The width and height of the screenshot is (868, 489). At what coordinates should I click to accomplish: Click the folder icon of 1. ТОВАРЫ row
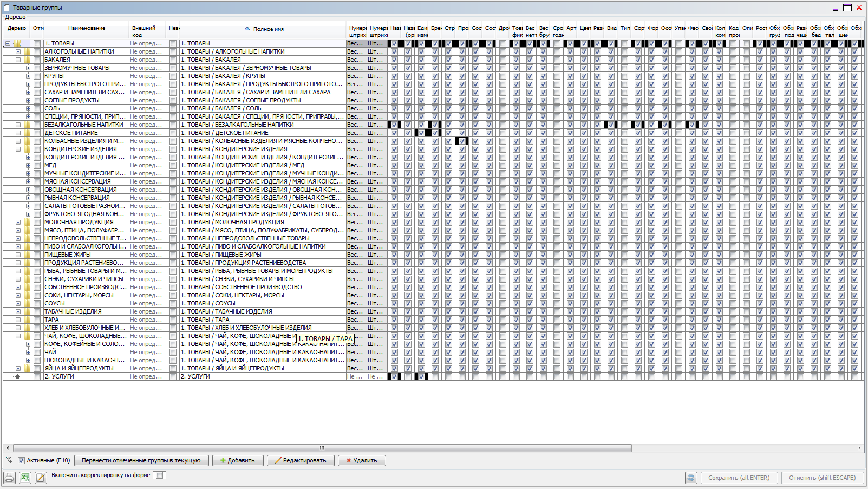pyautogui.click(x=18, y=43)
